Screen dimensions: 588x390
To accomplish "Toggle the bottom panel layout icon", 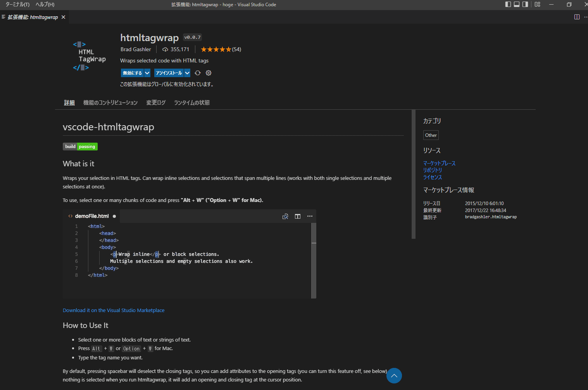I will 517,5.
